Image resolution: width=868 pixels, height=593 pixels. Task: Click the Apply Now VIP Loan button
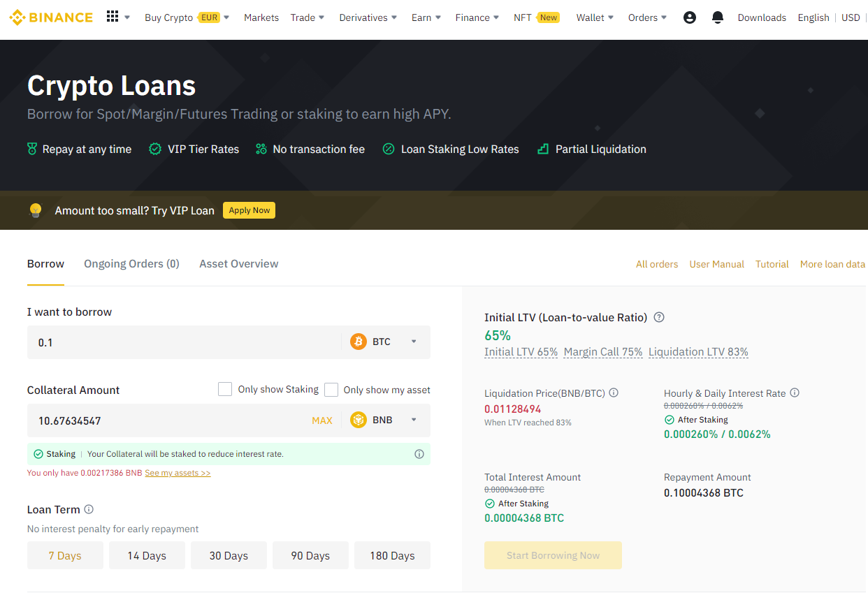click(x=249, y=210)
